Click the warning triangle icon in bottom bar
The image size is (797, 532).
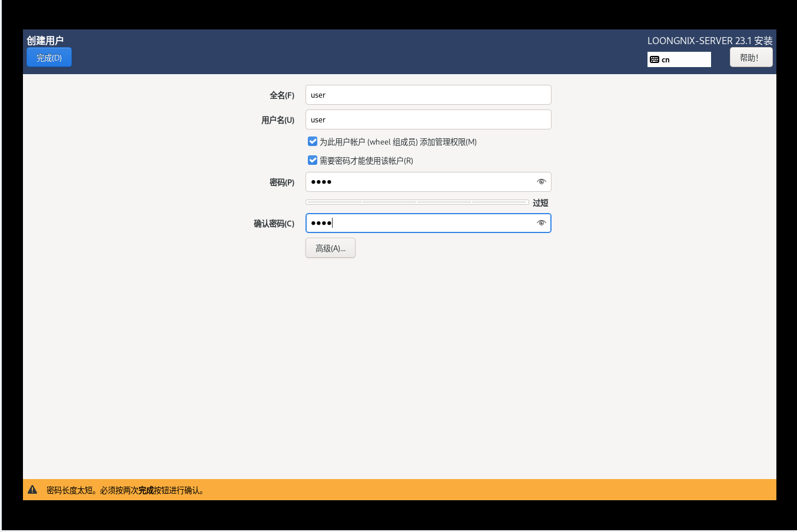[x=32, y=490]
